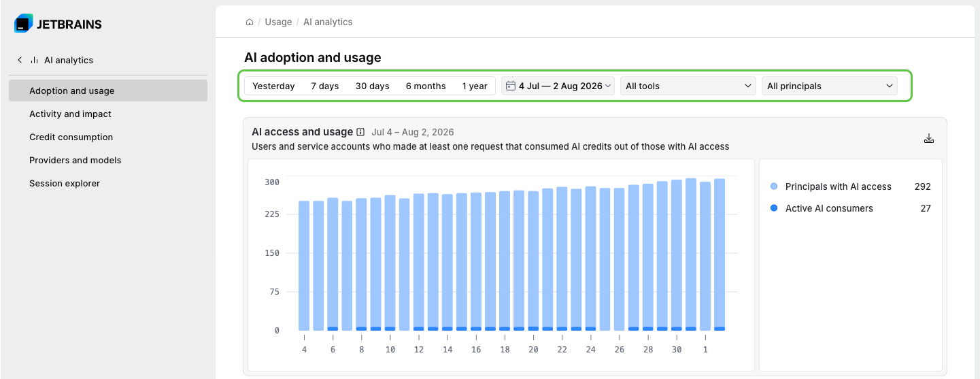This screenshot has height=379, width=980.
Task: Click the Principals with AI access value 292
Action: point(923,186)
